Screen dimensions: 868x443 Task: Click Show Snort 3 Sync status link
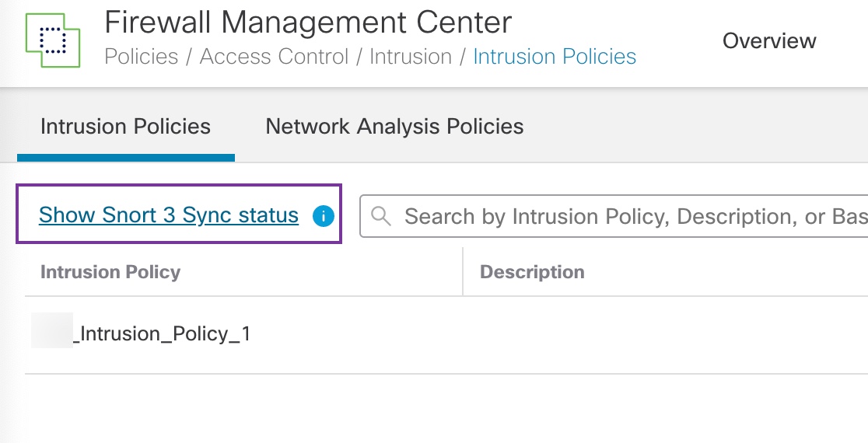[169, 215]
